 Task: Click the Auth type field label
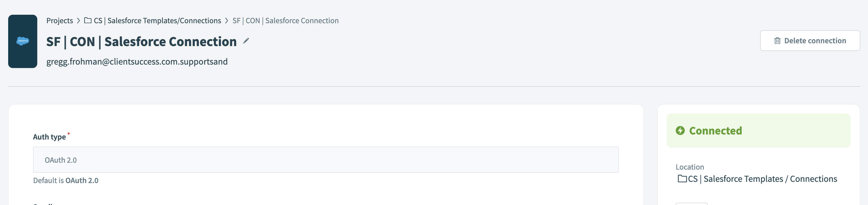point(49,137)
